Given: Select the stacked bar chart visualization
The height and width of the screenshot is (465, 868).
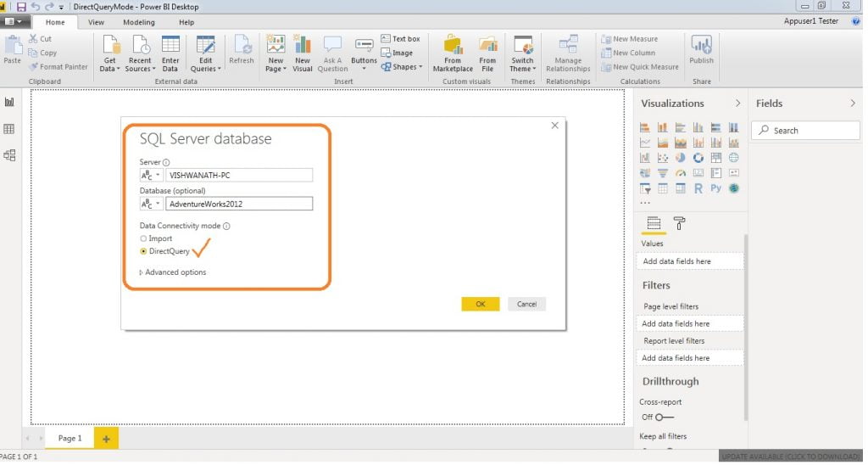Looking at the screenshot, I should [x=644, y=127].
